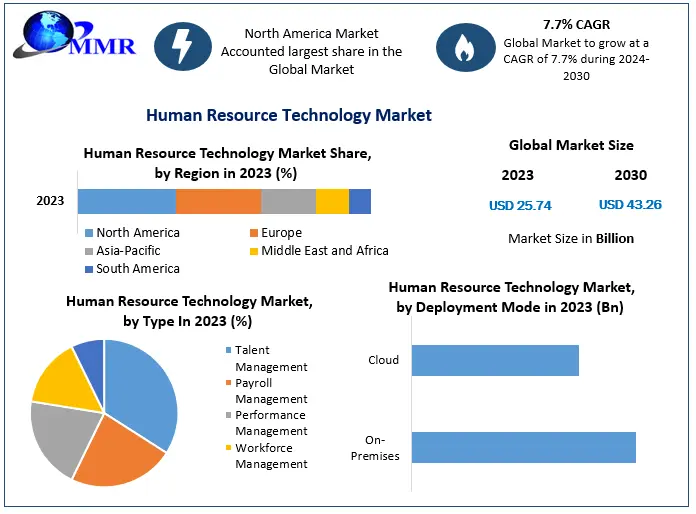Click the Workforce Management legend marker

coord(228,448)
